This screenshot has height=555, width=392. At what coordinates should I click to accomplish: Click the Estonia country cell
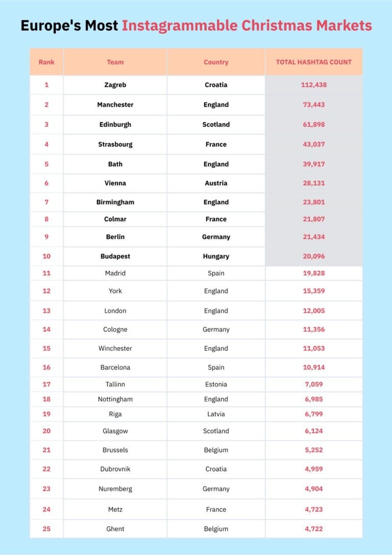tap(216, 384)
